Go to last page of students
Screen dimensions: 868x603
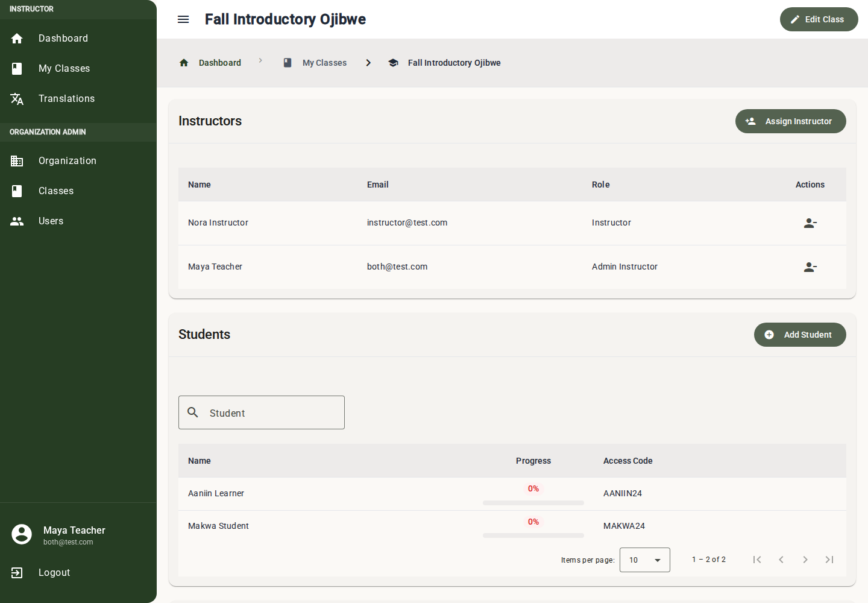829,560
